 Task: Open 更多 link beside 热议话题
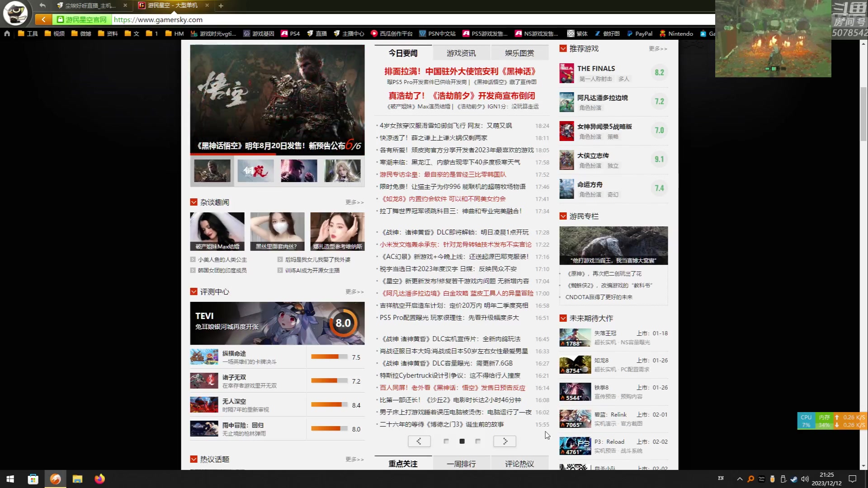click(x=354, y=460)
